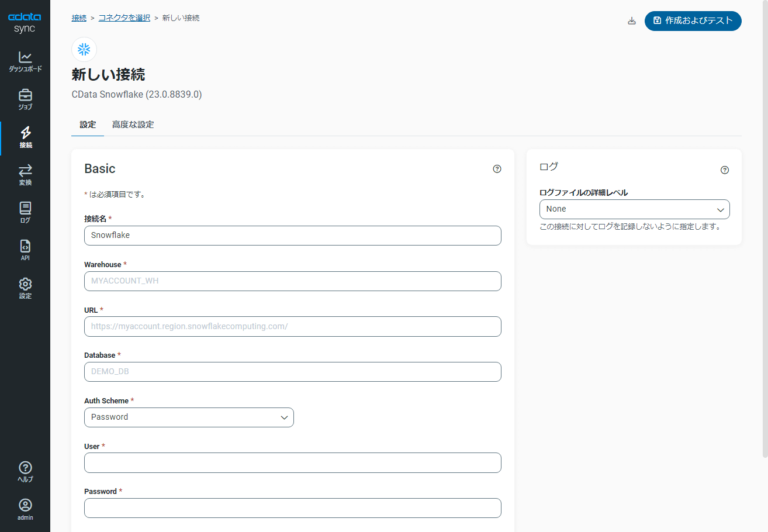Click the Database input field

[293, 372]
